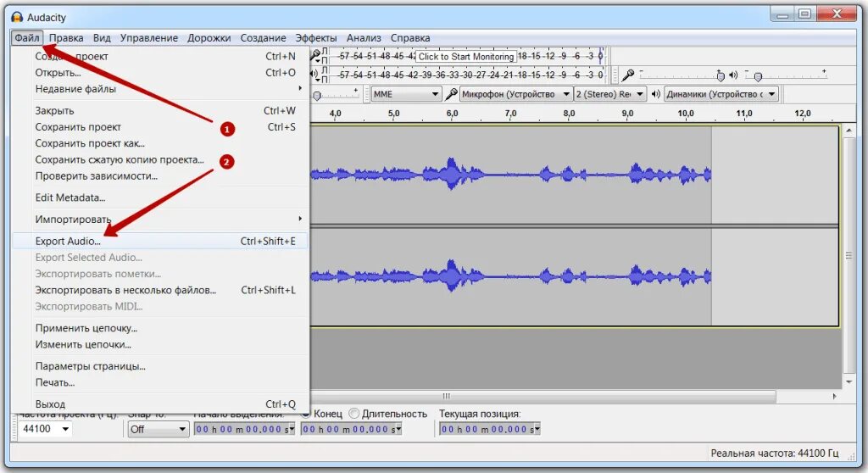Open the Справка menu

(410, 37)
